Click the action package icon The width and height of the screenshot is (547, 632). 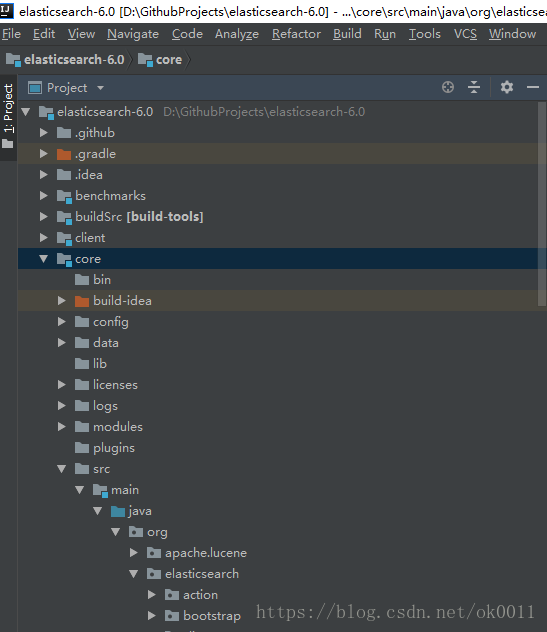click(x=172, y=595)
